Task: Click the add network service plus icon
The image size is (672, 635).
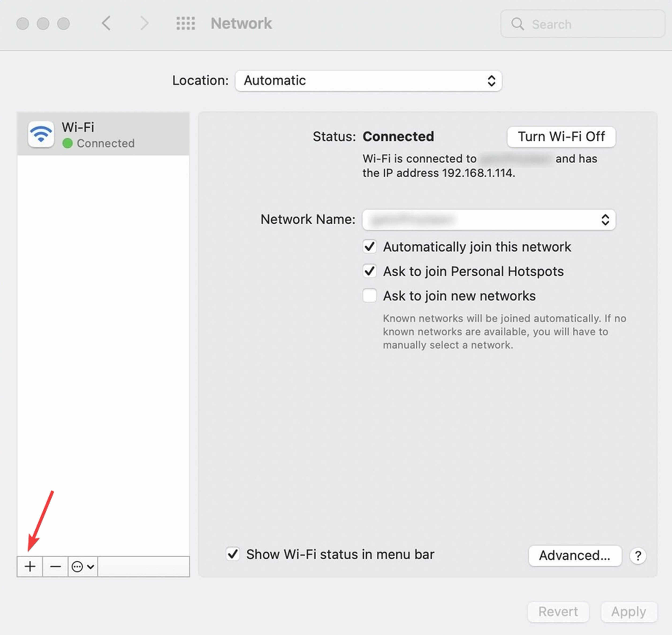Action: pos(30,567)
